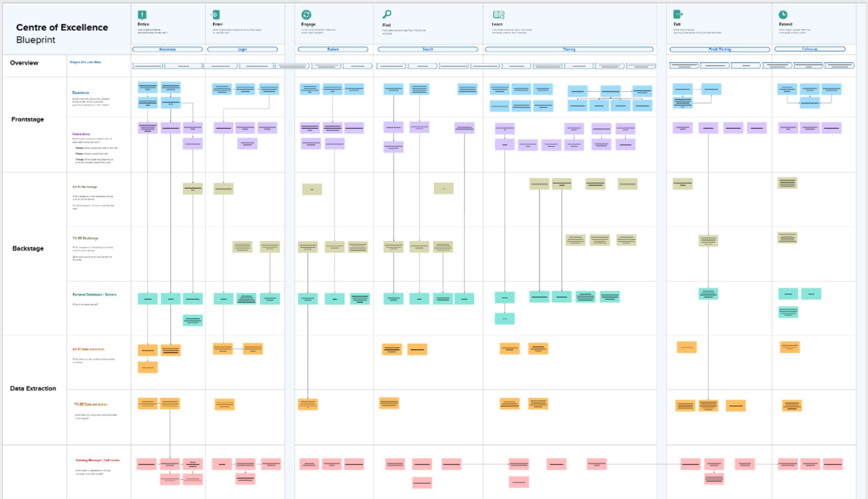This screenshot has width=868, height=499.
Task: Select the Finish Training phase pill
Action: [720, 49]
